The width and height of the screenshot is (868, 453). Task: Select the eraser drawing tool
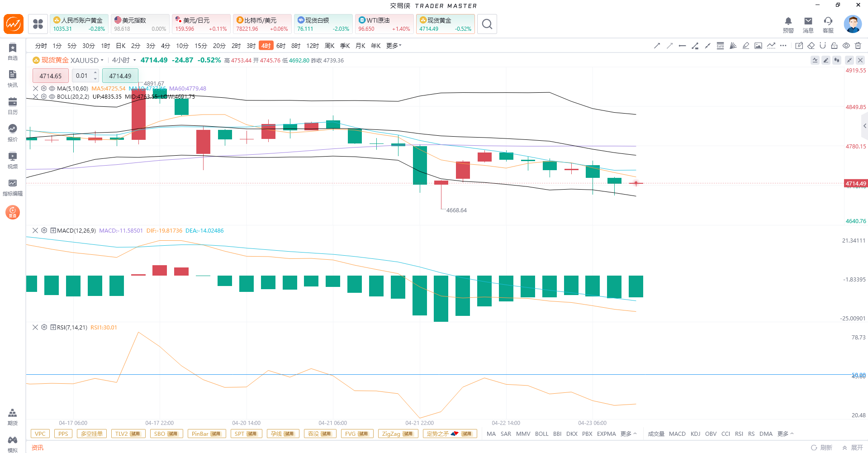pos(811,46)
